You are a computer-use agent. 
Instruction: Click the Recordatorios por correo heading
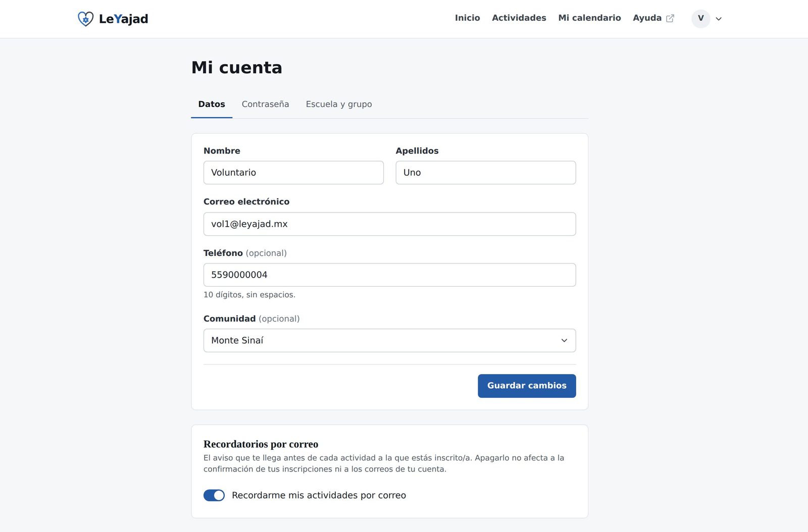pyautogui.click(x=261, y=444)
